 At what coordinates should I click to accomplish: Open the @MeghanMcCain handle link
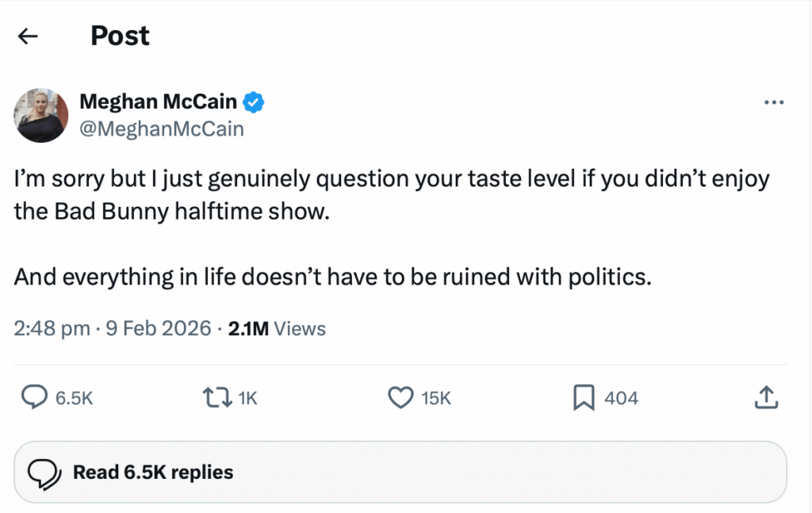coord(162,128)
